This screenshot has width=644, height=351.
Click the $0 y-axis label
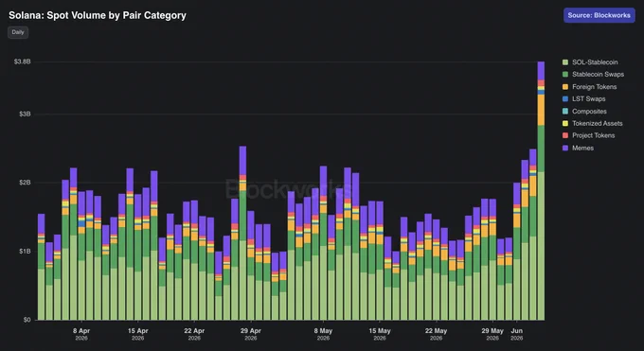[27, 320]
